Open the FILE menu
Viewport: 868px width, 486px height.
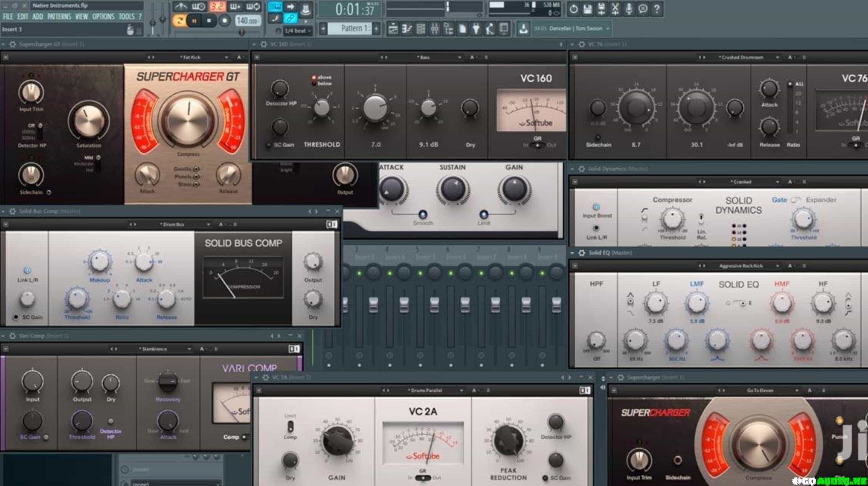pos(8,17)
